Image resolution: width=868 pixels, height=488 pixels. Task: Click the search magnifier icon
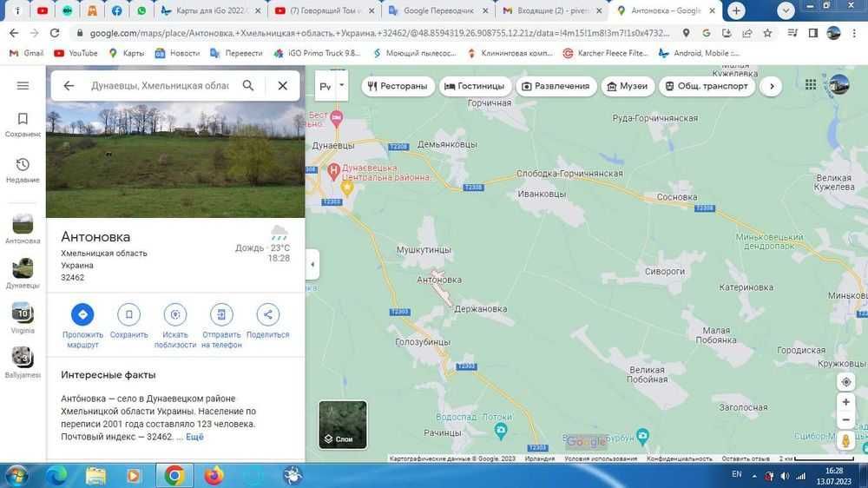(x=248, y=85)
